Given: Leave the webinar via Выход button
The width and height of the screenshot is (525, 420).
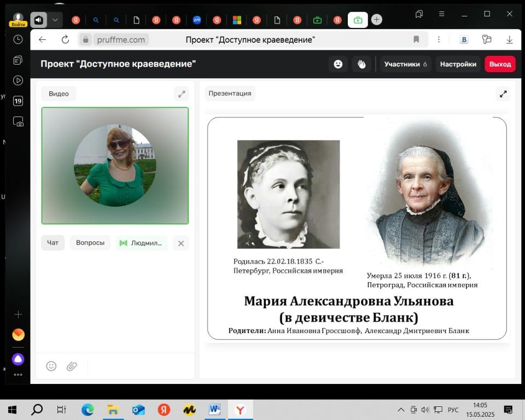Looking at the screenshot, I should tap(500, 64).
